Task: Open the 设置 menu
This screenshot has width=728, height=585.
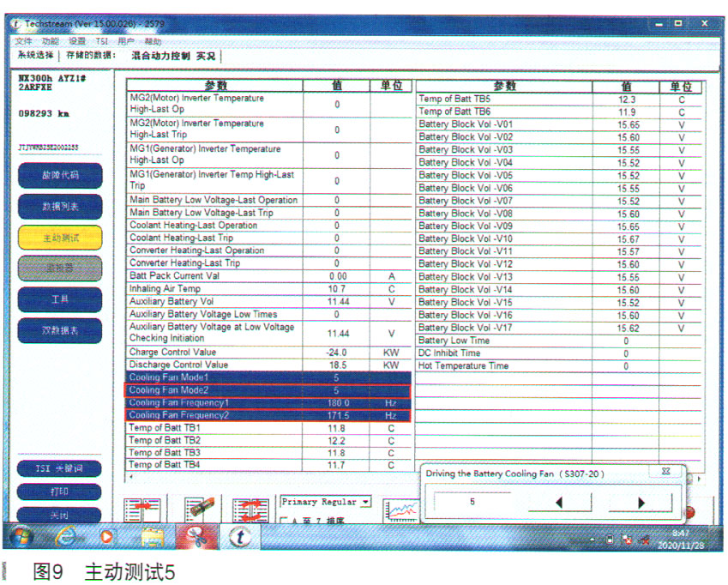Action: coord(77,41)
